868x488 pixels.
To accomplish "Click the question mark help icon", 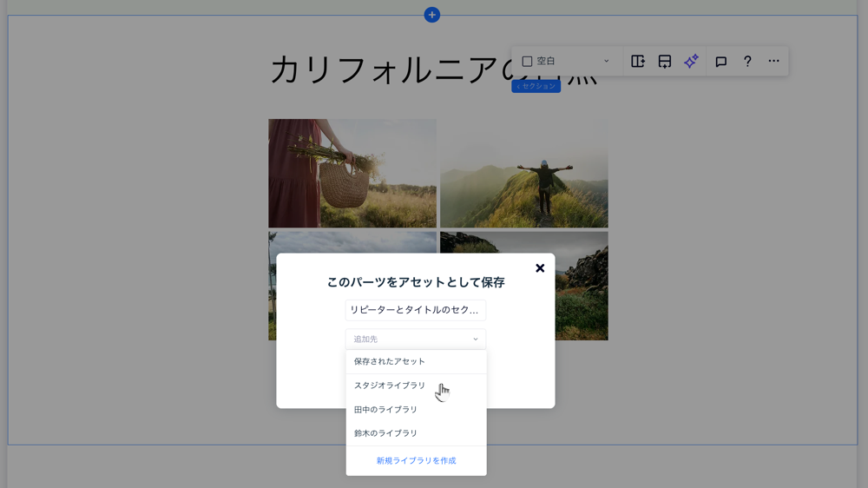I will coord(747,62).
